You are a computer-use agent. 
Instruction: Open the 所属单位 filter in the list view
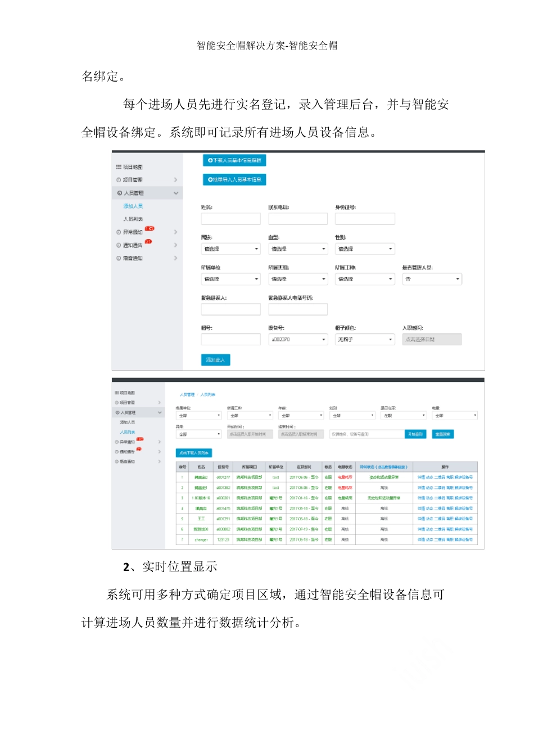tap(199, 416)
